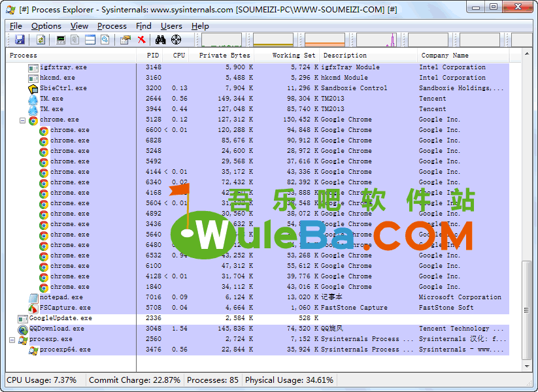Sort by the Private Bytes column header

coord(222,56)
